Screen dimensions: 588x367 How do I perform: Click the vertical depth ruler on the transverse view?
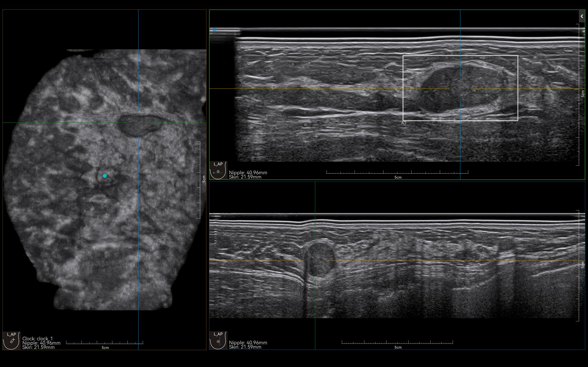tap(578, 95)
